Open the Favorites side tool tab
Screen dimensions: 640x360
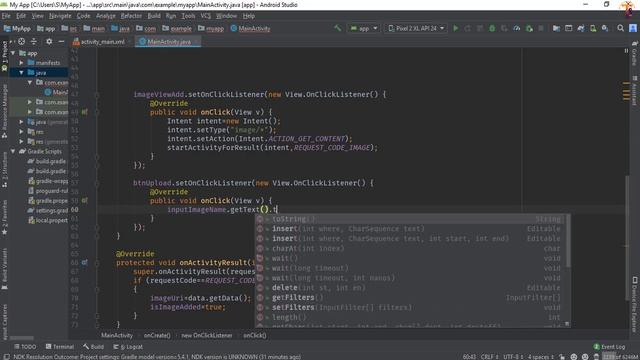[4, 218]
